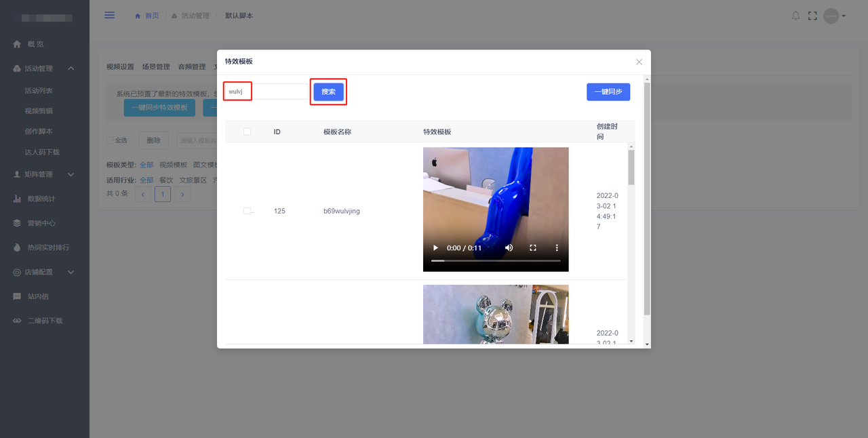
Task: Click the 搜索 button
Action: click(328, 92)
